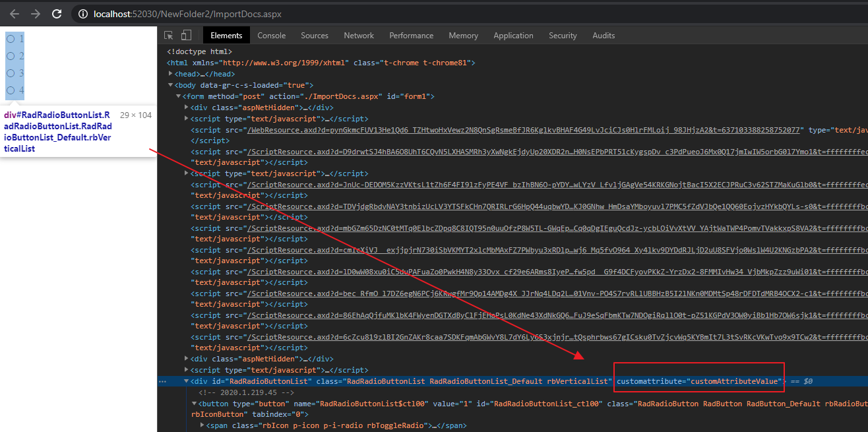Switch to the Security tab
Screen dimensions: 868x432
pyautogui.click(x=563, y=36)
